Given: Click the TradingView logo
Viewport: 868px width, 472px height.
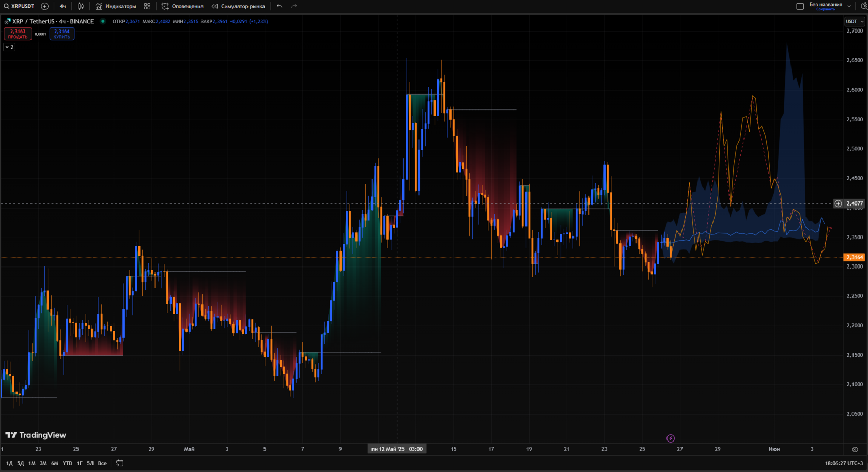Looking at the screenshot, I should click(36, 435).
